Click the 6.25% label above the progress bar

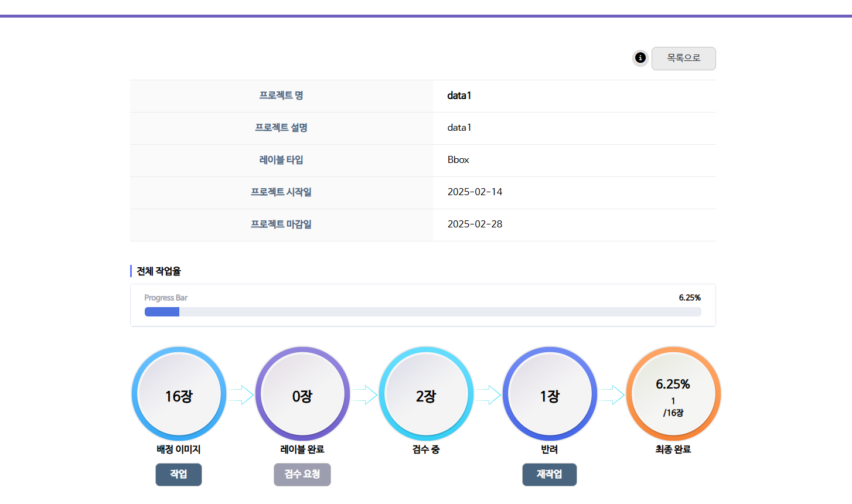[689, 298]
